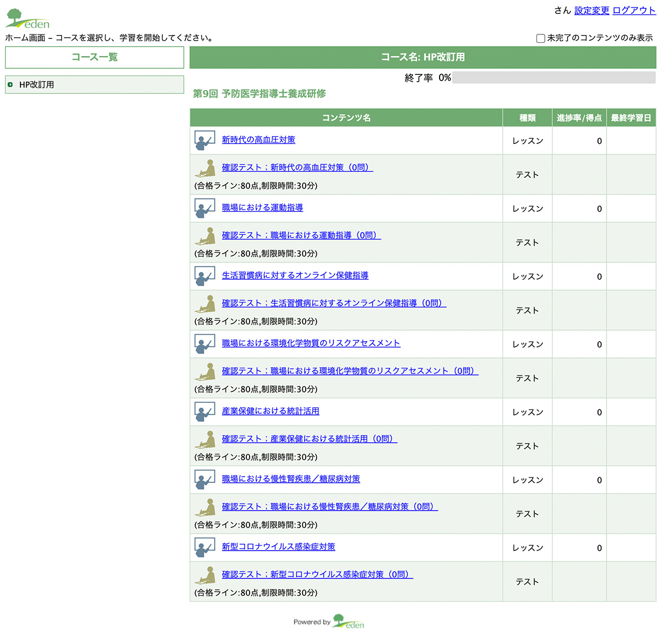Click test icon beside 確認テスト；新時代の高血圧対策
The height and width of the screenshot is (644, 667).
click(205, 168)
